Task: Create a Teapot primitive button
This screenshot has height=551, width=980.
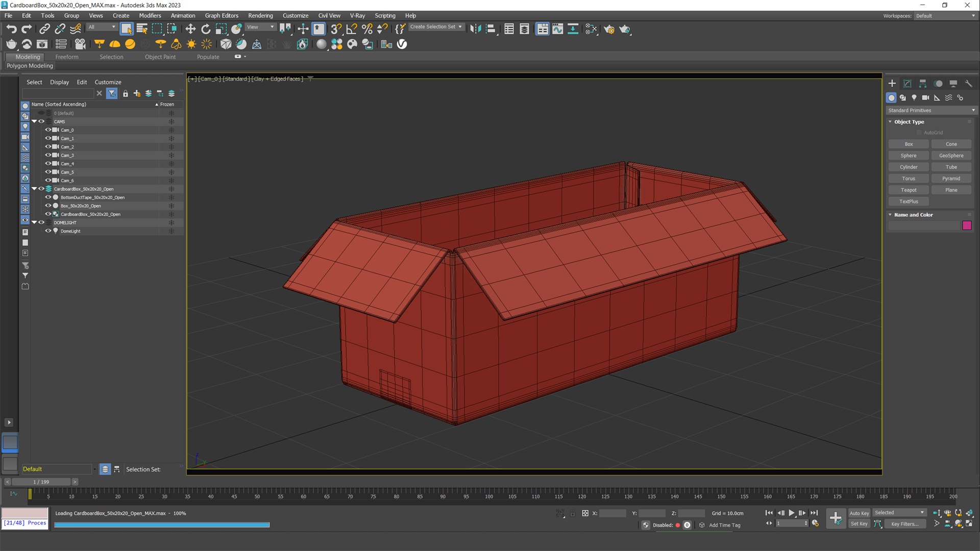Action: point(909,190)
